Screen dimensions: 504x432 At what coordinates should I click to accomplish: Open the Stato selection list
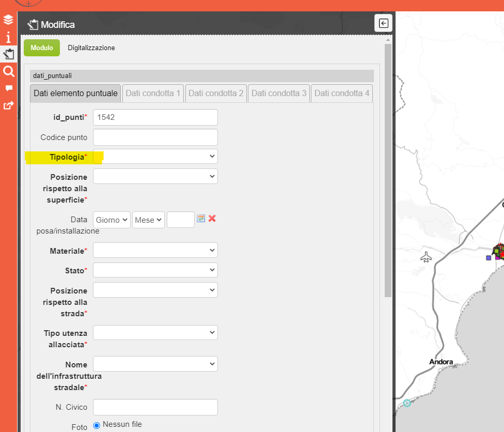tap(155, 270)
